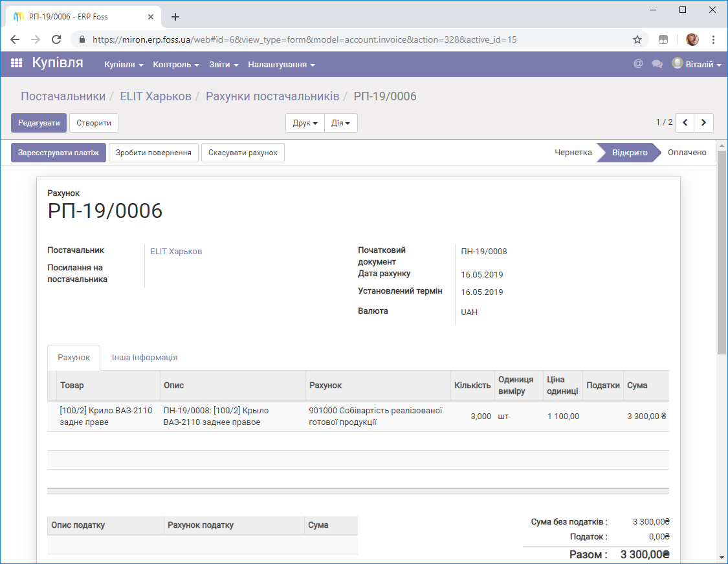Click currency value UAH
Viewport: 728px width, 564px height.
click(x=469, y=312)
